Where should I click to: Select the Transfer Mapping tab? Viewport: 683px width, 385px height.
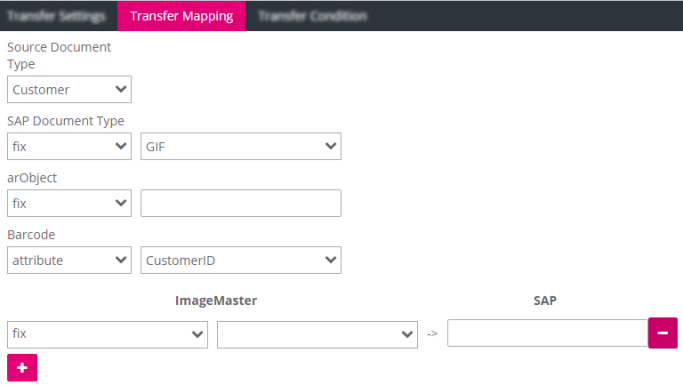click(181, 16)
